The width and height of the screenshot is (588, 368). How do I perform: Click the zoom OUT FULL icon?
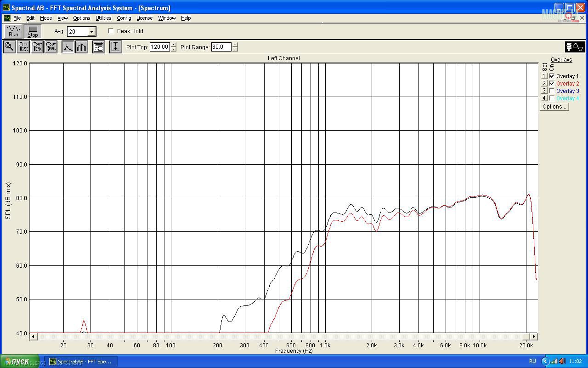click(51, 46)
